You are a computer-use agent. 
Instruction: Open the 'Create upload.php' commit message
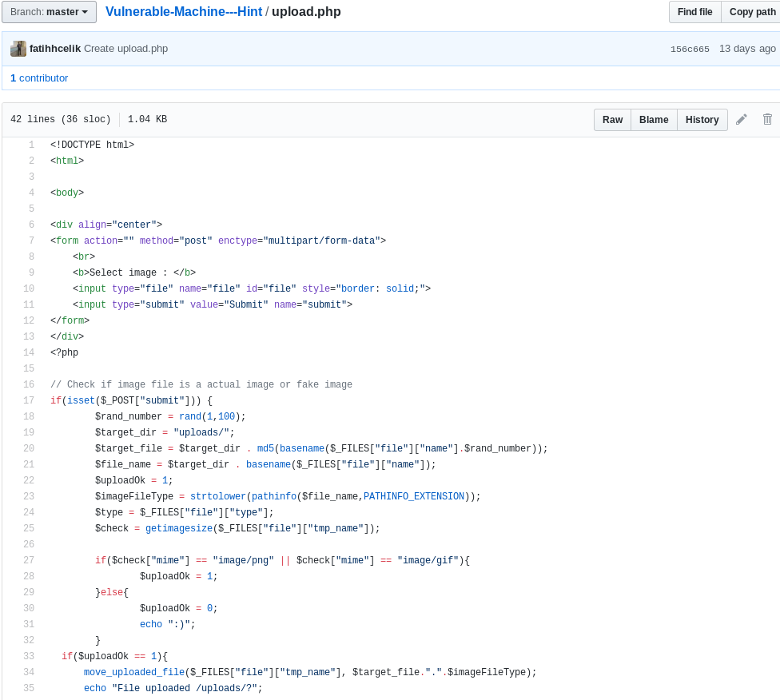[x=125, y=49]
